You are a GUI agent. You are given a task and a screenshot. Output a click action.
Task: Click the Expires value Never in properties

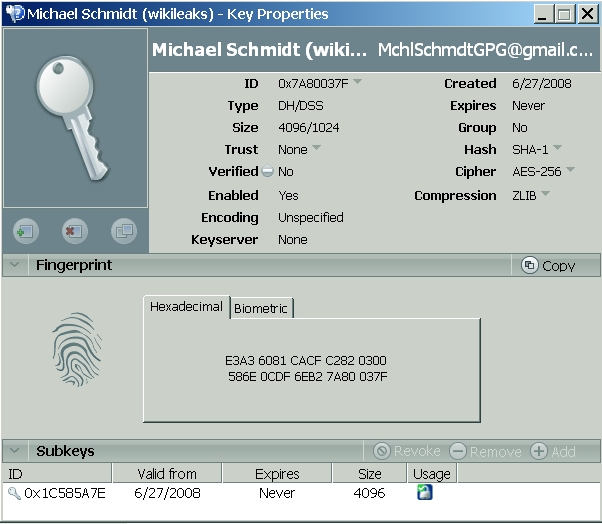tap(528, 105)
